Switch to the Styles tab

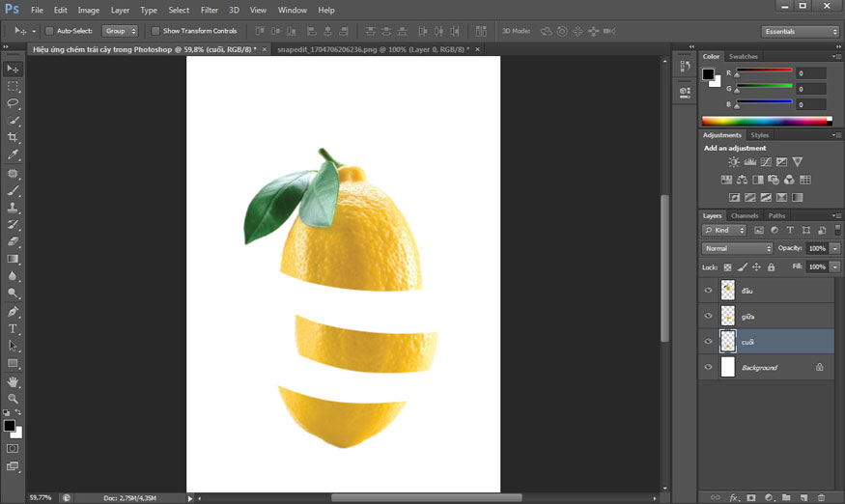coord(759,135)
